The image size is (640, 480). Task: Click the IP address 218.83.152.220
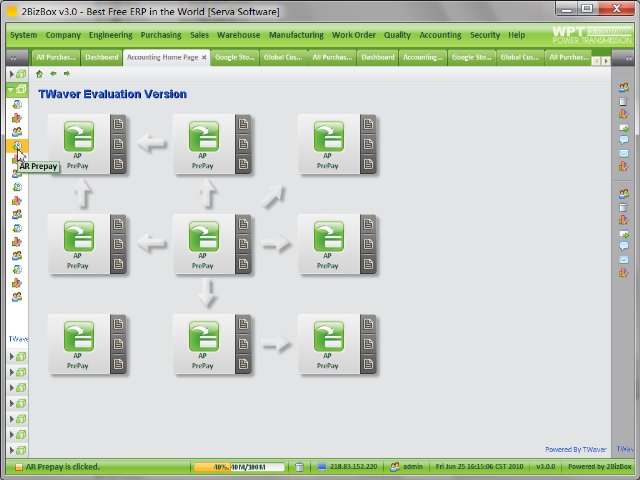(x=353, y=467)
